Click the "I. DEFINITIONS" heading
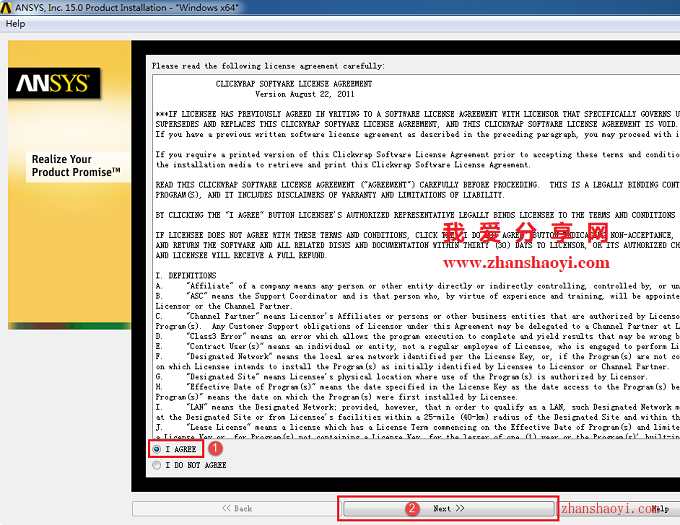 coord(186,275)
